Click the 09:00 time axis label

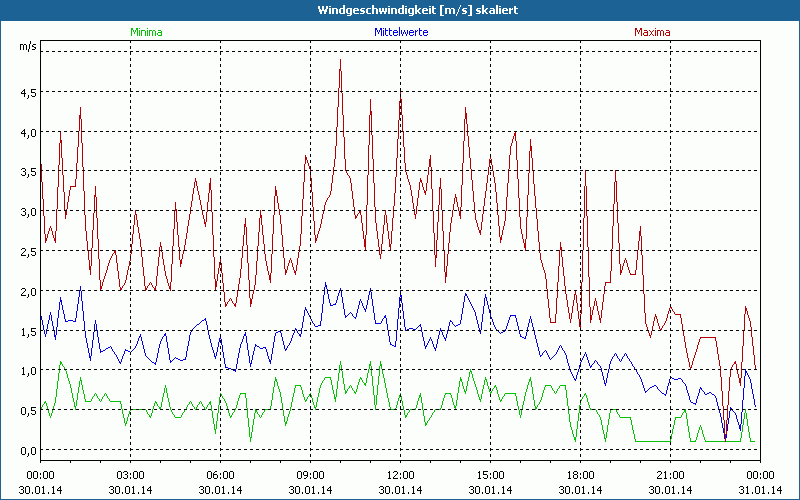pyautogui.click(x=310, y=475)
